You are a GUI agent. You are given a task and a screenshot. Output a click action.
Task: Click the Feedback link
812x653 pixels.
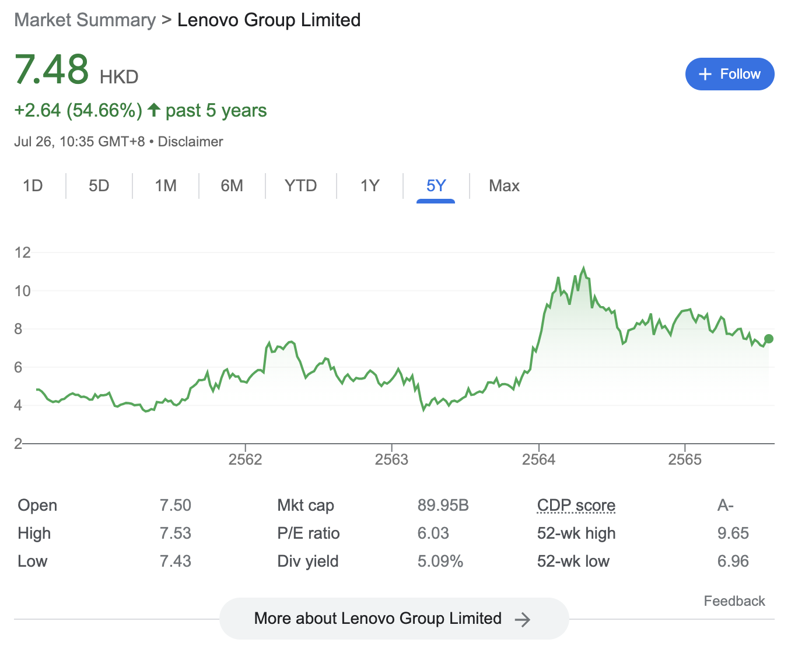click(x=734, y=601)
